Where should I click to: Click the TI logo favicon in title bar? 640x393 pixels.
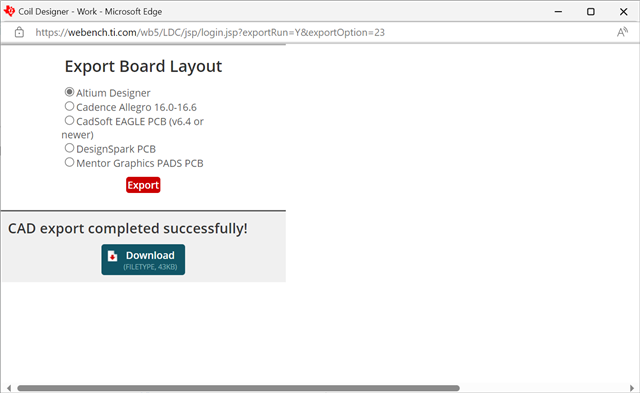(9, 11)
